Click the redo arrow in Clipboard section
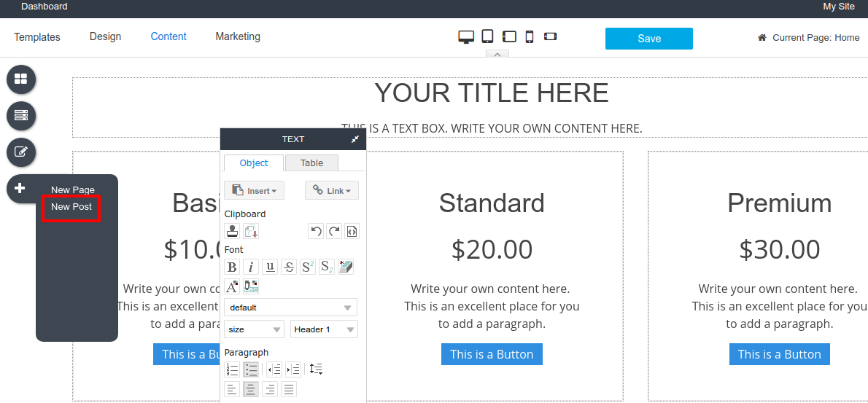This screenshot has height=403, width=868. pos(334,232)
